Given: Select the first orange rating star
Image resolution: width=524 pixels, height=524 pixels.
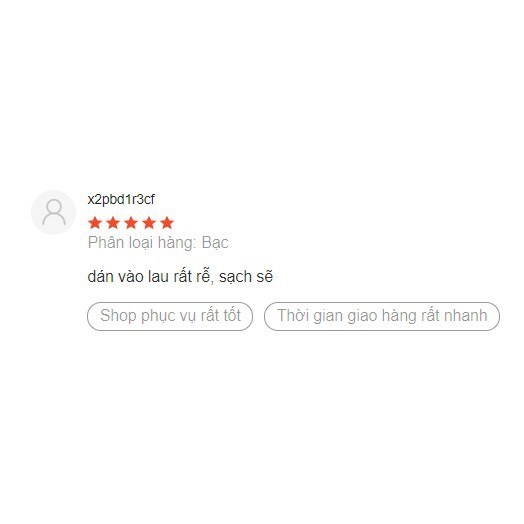Looking at the screenshot, I should [95, 223].
